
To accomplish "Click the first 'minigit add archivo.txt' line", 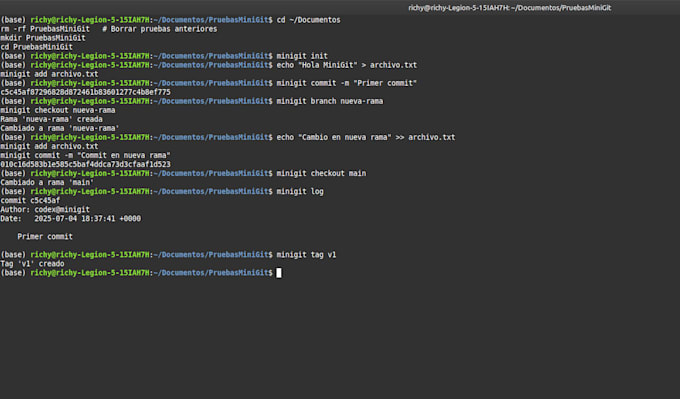I will [x=49, y=74].
